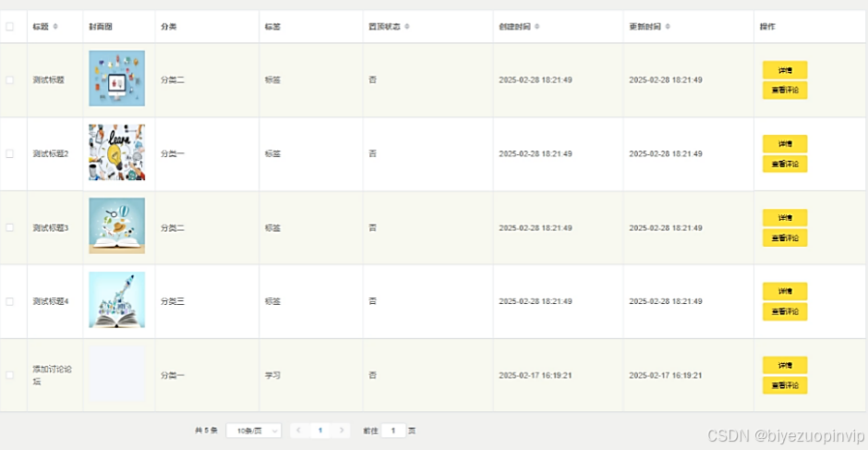Select page number 1 in pagination
Screen dimensions: 868x450
coord(320,430)
